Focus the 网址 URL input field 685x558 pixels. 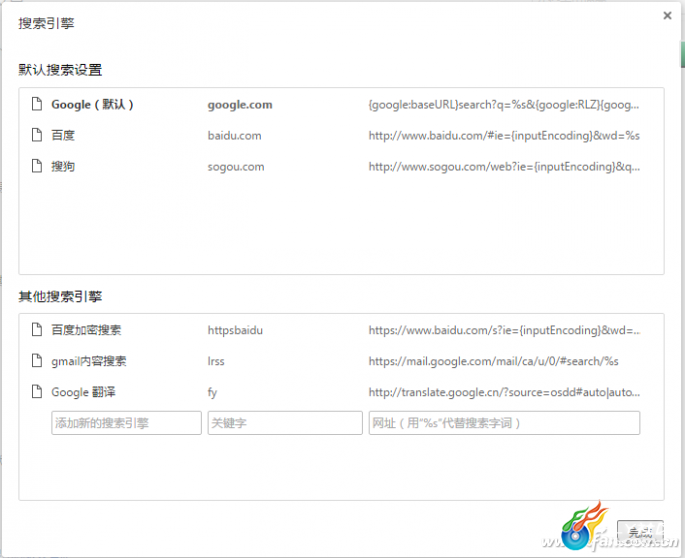pyautogui.click(x=504, y=423)
